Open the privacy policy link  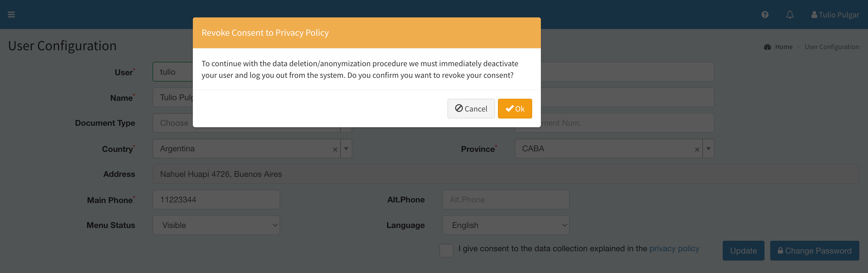tap(674, 248)
